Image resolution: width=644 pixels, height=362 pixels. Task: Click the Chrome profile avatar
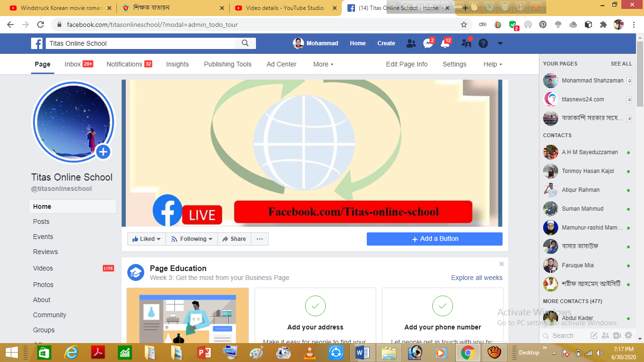click(x=619, y=25)
